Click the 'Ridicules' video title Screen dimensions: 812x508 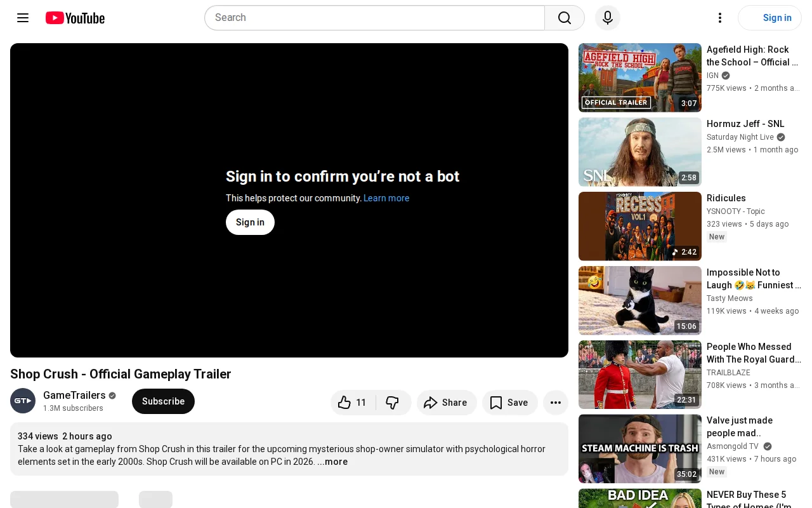(726, 198)
